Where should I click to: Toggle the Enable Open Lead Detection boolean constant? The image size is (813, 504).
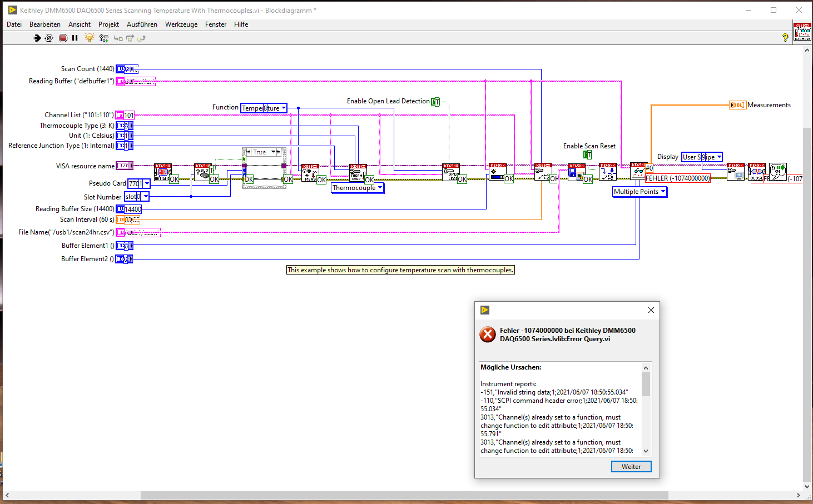click(435, 102)
